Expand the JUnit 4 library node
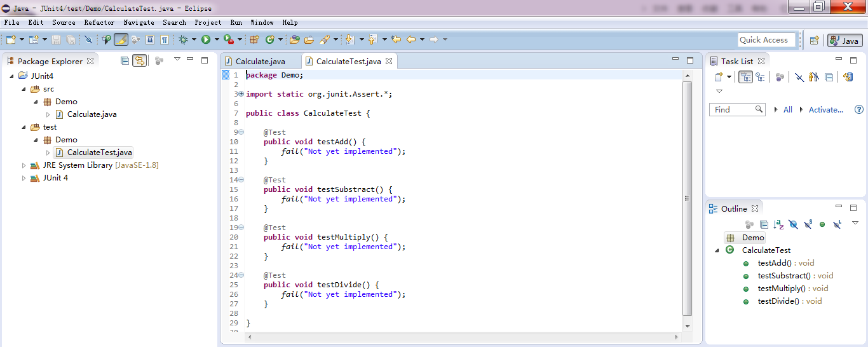 click(x=24, y=178)
